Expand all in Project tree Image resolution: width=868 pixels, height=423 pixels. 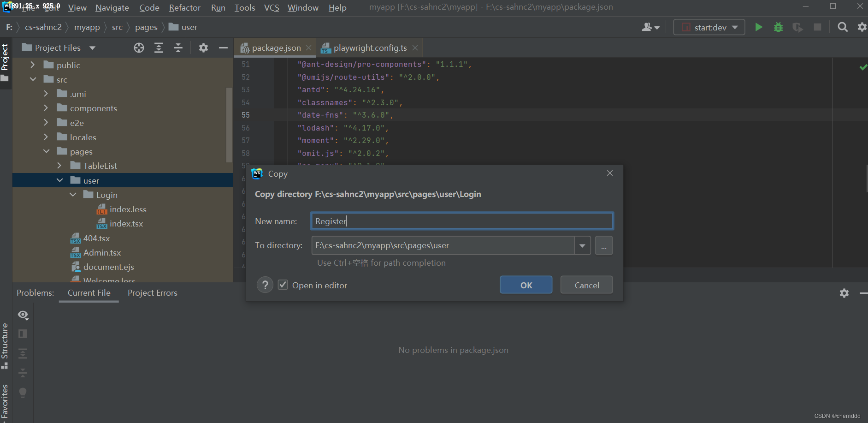(159, 48)
